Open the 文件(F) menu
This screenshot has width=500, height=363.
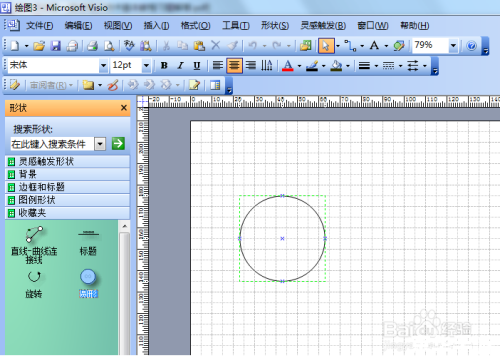(x=40, y=26)
